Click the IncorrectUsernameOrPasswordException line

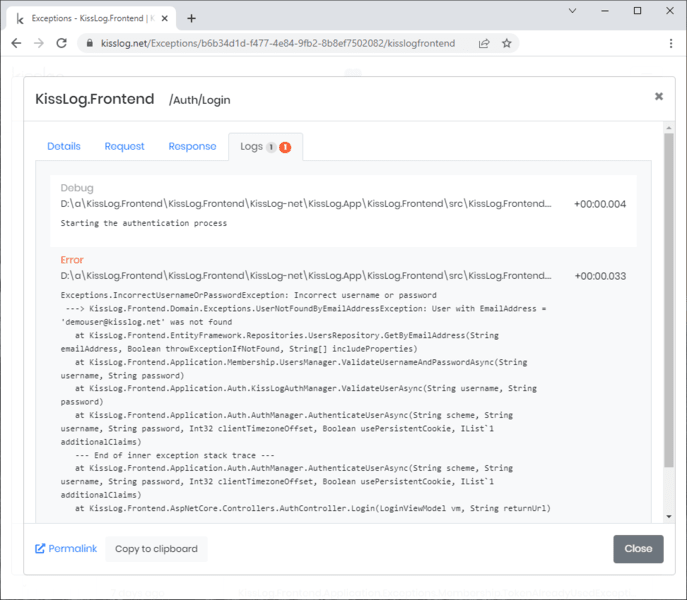click(248, 295)
